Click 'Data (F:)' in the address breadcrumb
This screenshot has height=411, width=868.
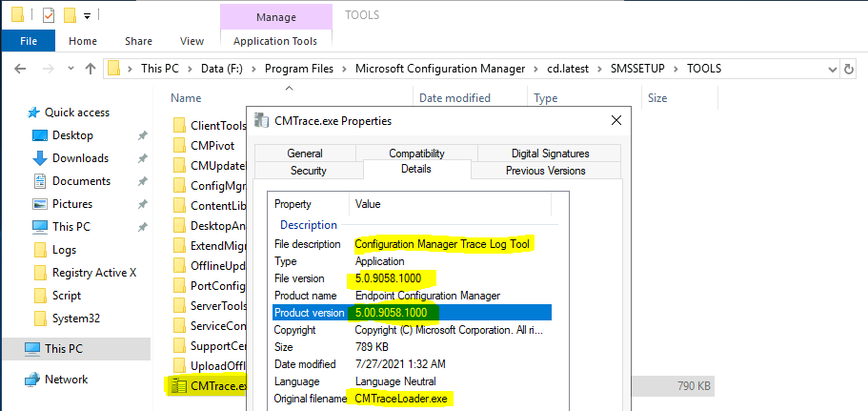click(x=221, y=69)
